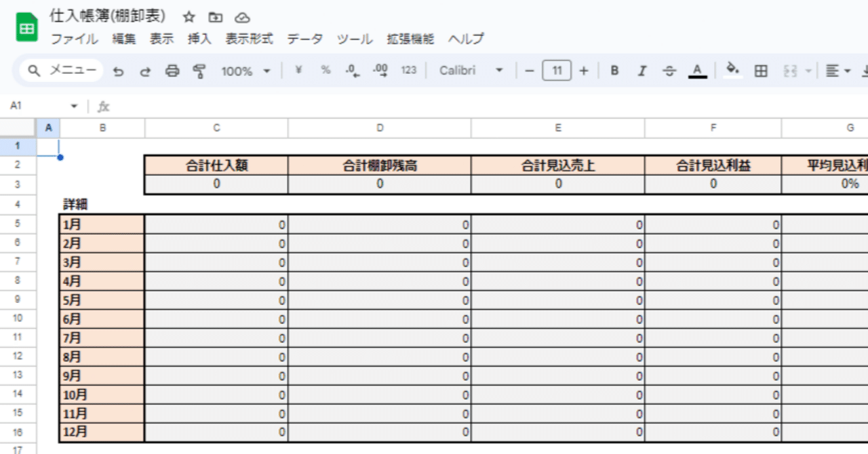
Task: Toggle italic formatting
Action: point(642,70)
